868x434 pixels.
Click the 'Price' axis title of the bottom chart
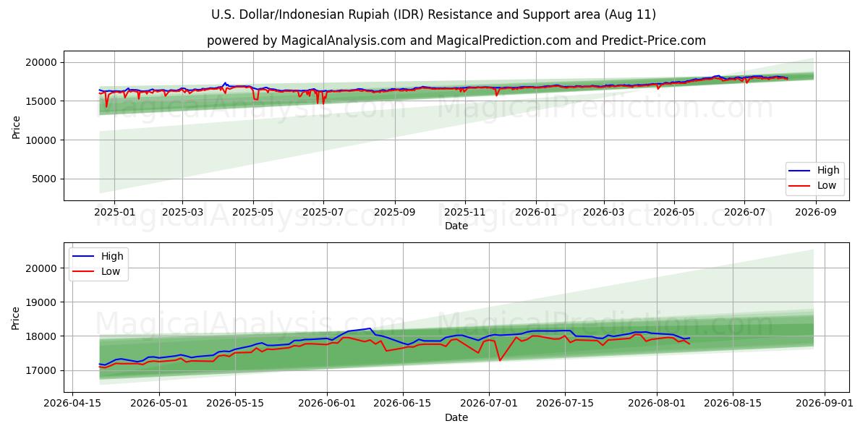pyautogui.click(x=16, y=318)
